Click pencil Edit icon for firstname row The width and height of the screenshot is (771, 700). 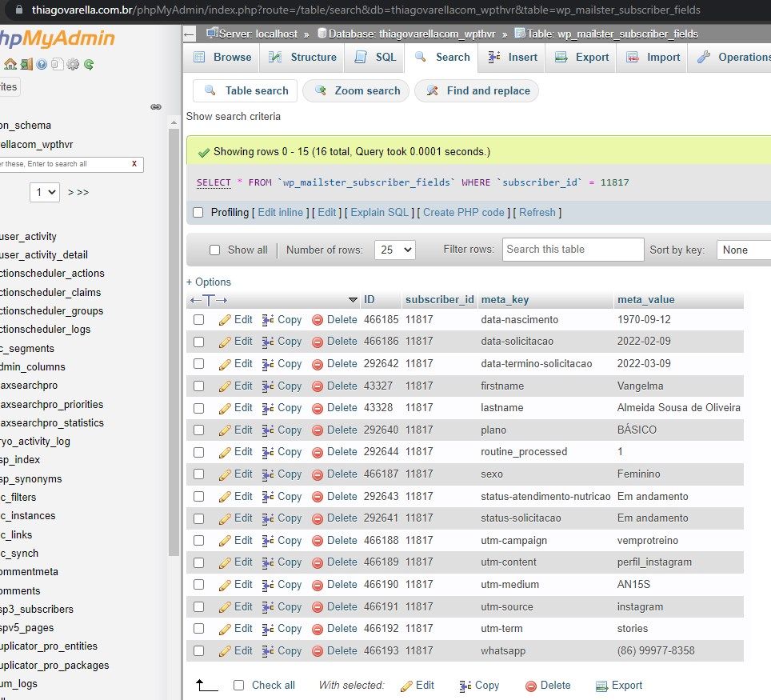225,386
